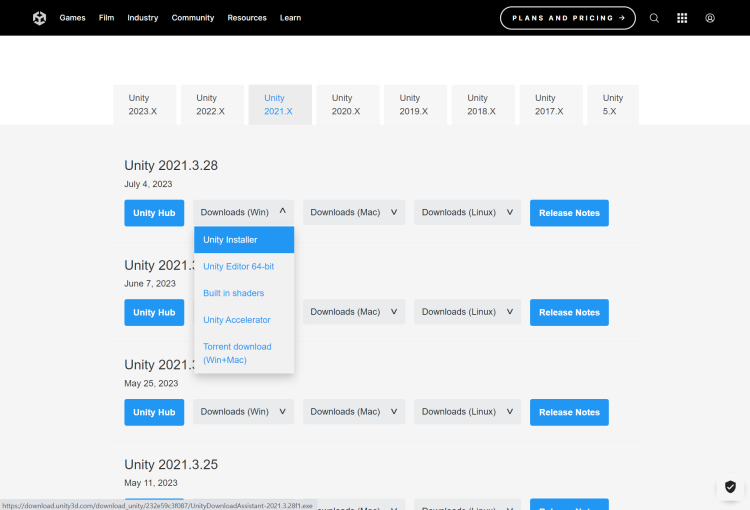This screenshot has width=750, height=510.
Task: Open the Resources menu
Action: pos(247,18)
